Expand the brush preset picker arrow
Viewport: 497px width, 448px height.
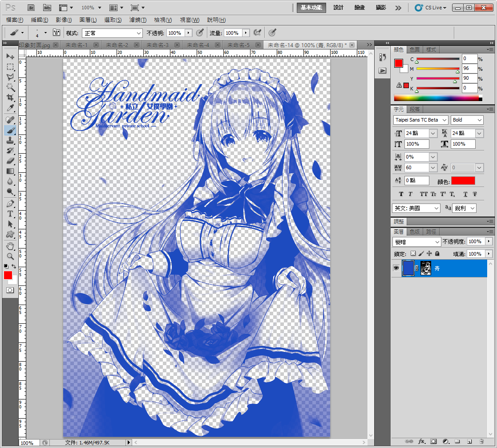[x=45, y=33]
